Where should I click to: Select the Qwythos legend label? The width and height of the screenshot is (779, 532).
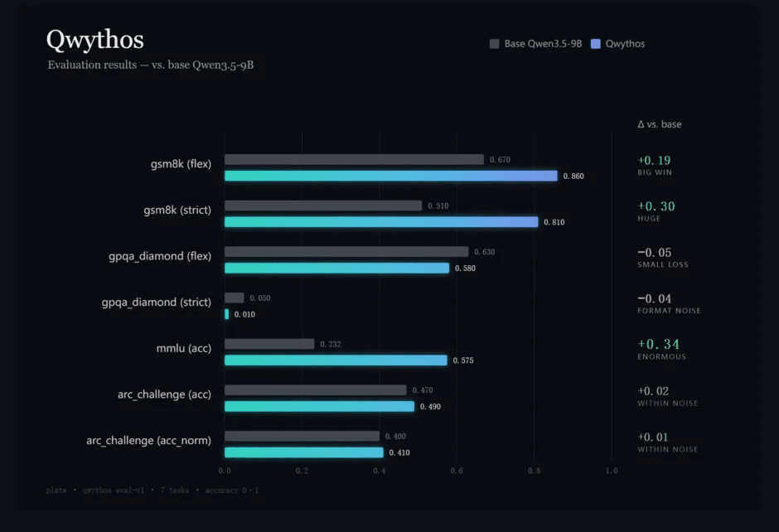coord(625,44)
